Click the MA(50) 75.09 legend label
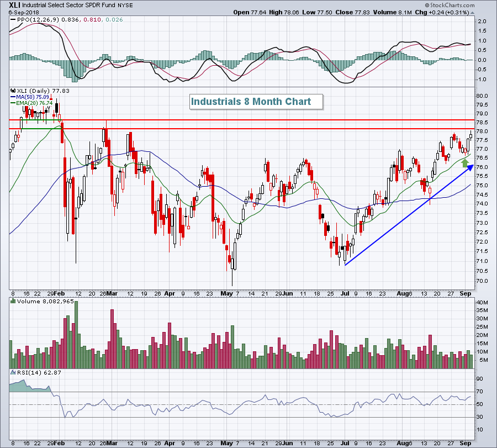 tap(33, 97)
